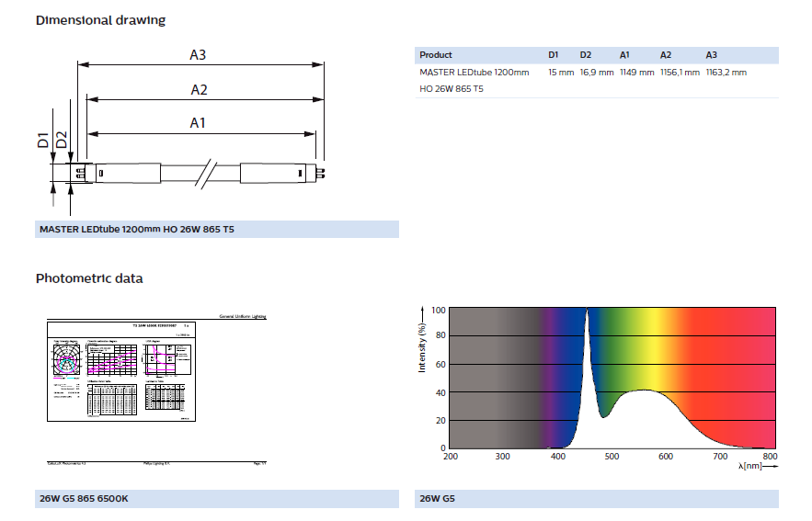Screen dimensions: 812x521
Task: Click product name 'MASTER LEDtube 1200mm' cell
Action: (475, 73)
